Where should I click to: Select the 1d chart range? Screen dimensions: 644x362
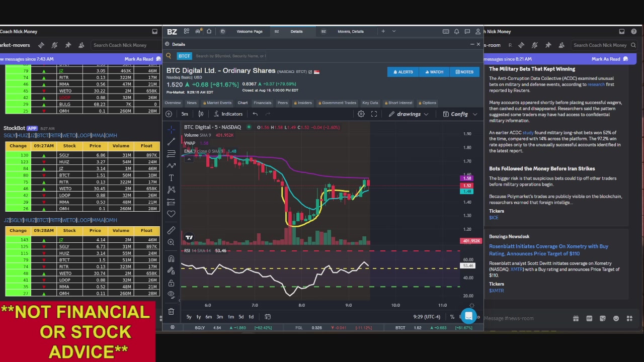click(251, 317)
